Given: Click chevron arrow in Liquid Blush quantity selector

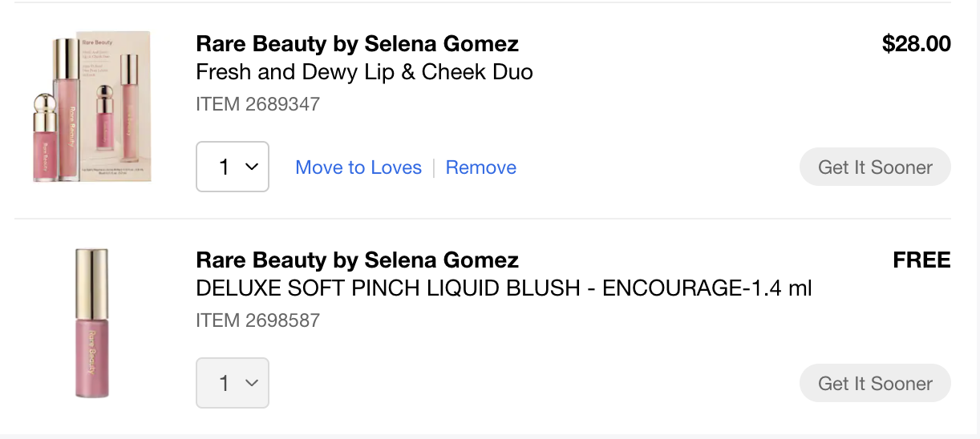Looking at the screenshot, I should pyautogui.click(x=251, y=383).
